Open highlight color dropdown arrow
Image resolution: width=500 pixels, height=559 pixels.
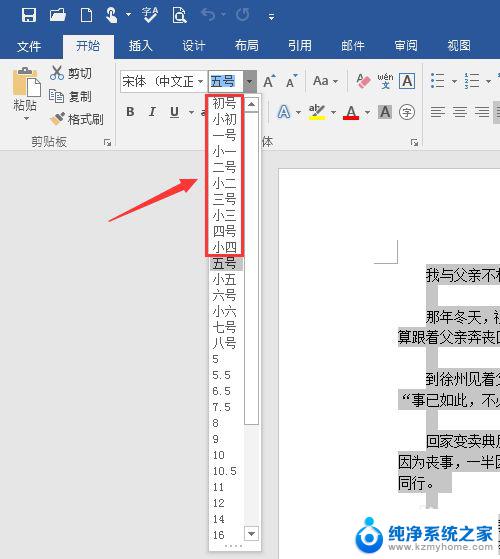click(333, 113)
